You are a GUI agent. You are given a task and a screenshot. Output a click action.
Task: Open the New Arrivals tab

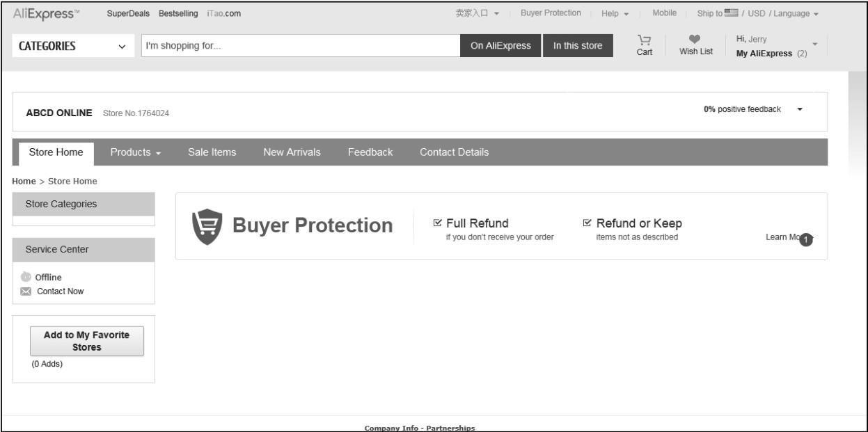tap(292, 152)
